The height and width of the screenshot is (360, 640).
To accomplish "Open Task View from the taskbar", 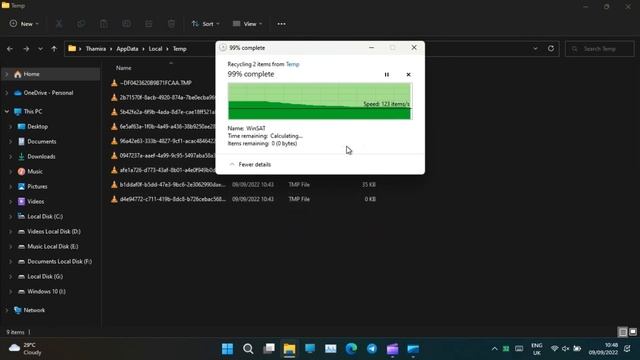I will point(269,349).
